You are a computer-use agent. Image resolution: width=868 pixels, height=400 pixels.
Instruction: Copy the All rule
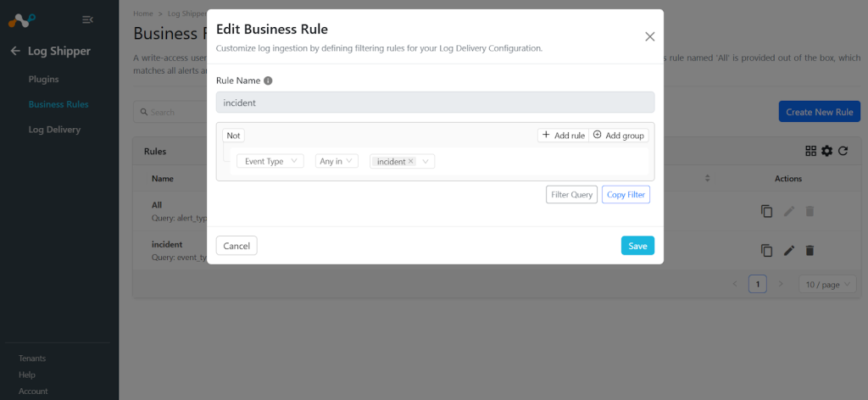click(x=766, y=211)
